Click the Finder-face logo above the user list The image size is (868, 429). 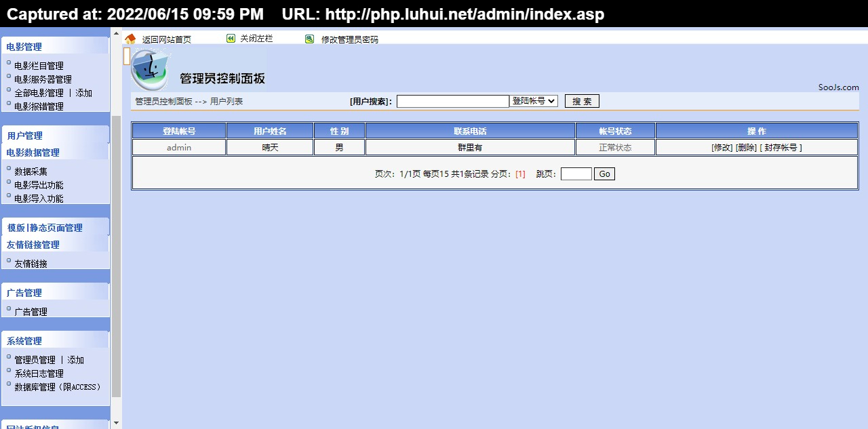coord(151,70)
